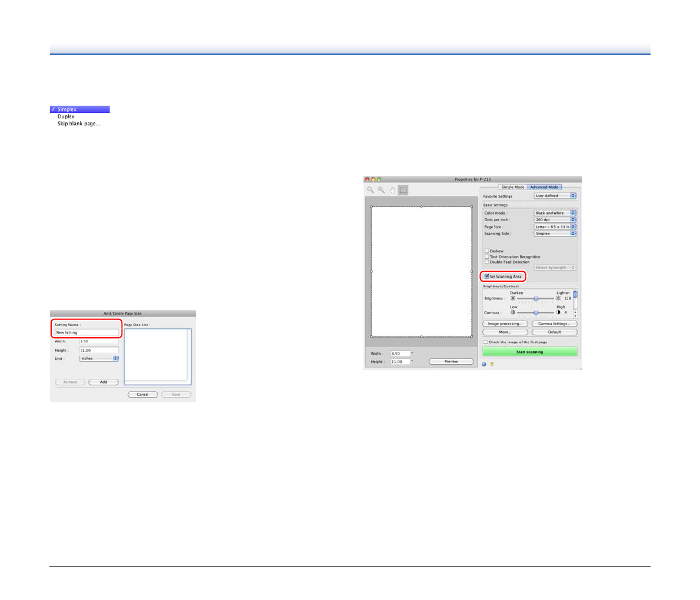700x600 pixels.
Task: Expand the Unit dropdown showing inches
Action: pos(99,358)
